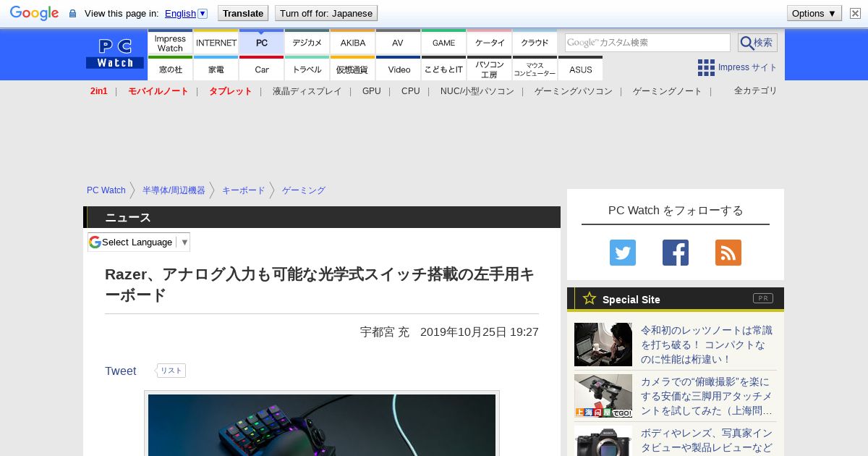Click the author name 宇都宮 充
This screenshot has width=868, height=456.
385,332
